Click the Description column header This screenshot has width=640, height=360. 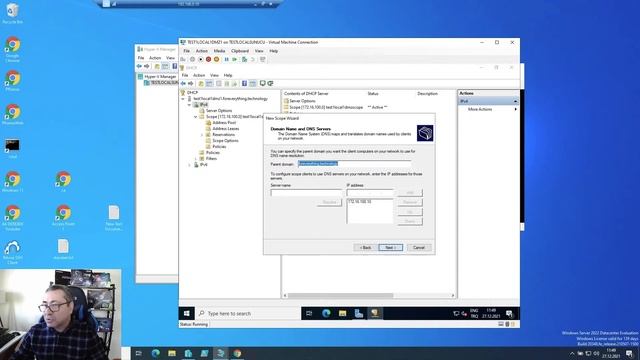click(x=427, y=94)
